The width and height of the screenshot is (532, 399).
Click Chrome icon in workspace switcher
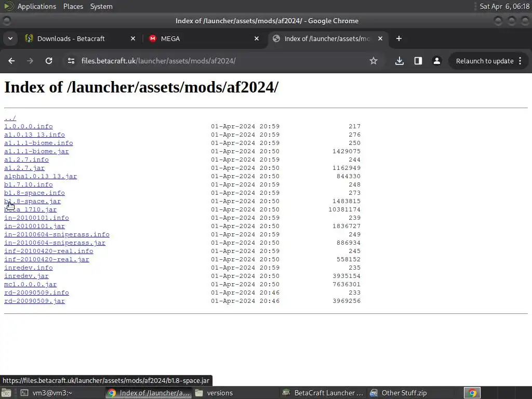tap(472, 393)
